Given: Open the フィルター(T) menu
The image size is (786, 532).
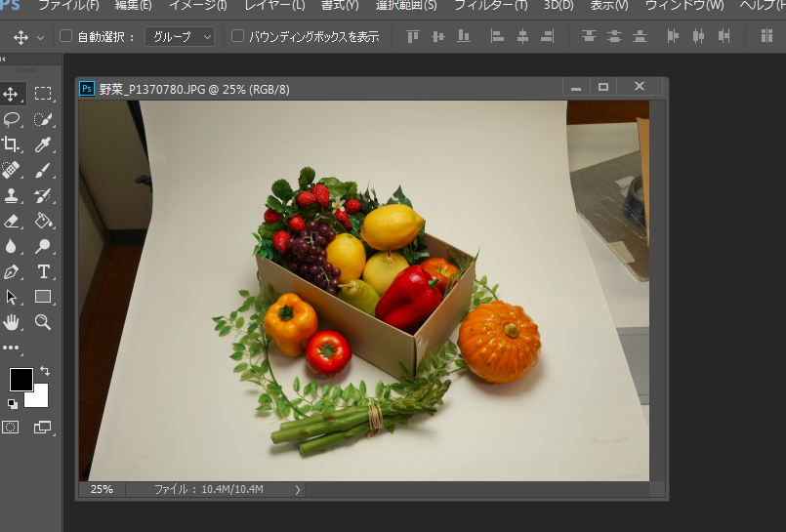Looking at the screenshot, I should 491,6.
